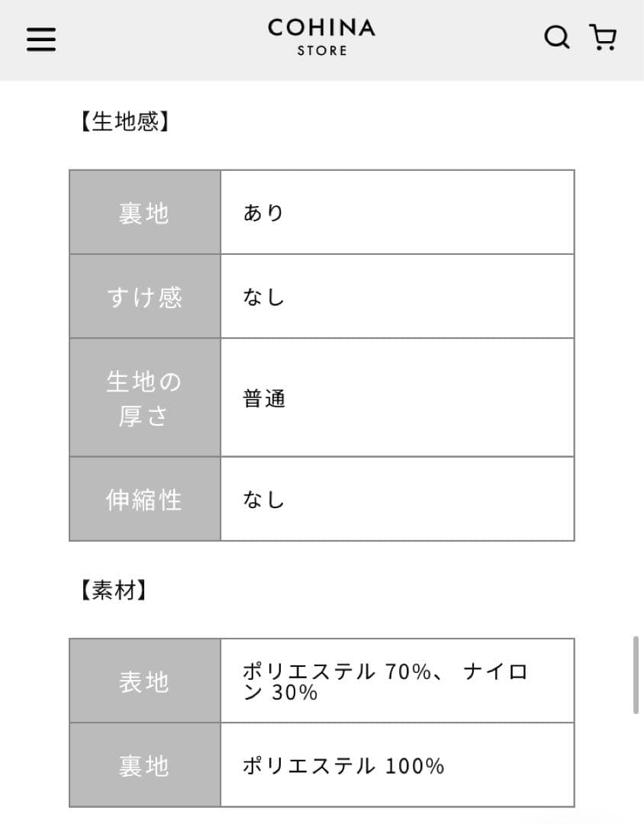Select the 裏地 label in 生地感 table
Image resolution: width=644 pixels, height=824 pixels.
point(144,213)
